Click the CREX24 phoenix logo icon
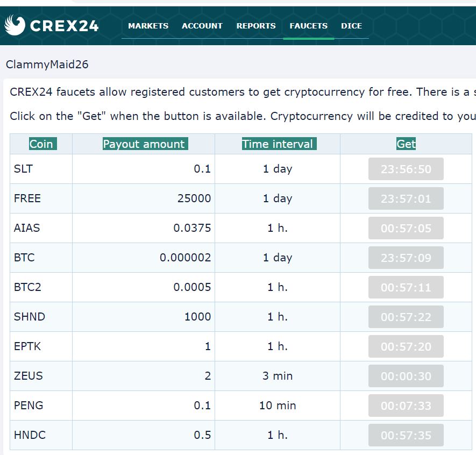 15,25
